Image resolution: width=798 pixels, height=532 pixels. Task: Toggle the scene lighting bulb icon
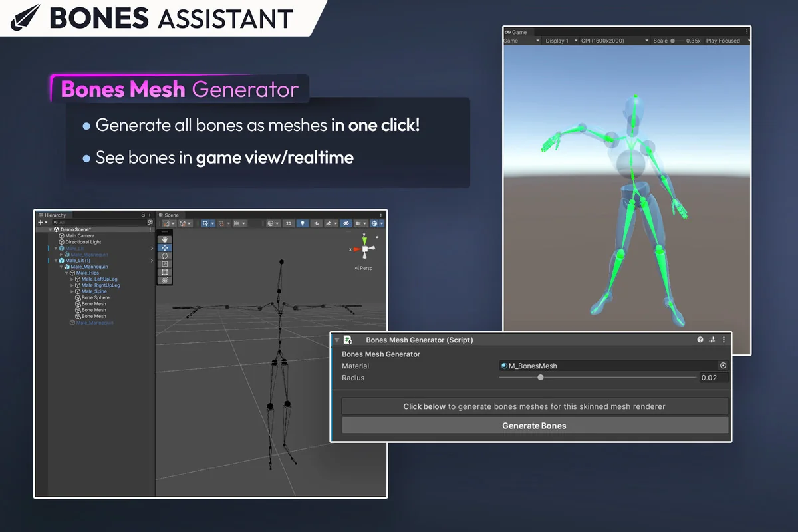[x=303, y=223]
